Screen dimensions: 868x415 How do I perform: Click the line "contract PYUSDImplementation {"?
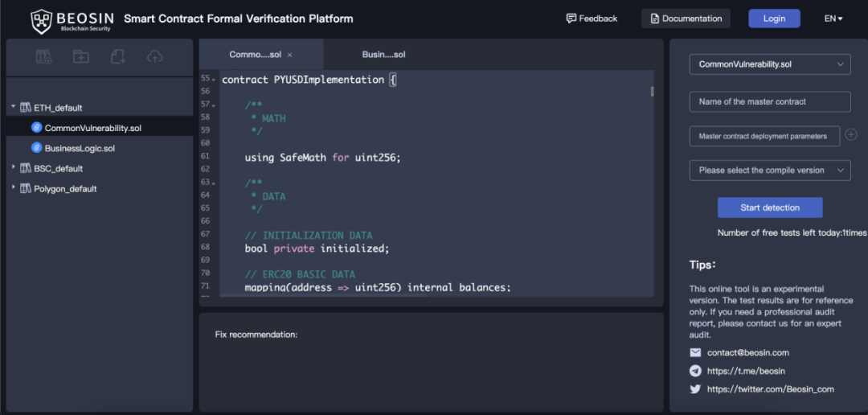309,80
